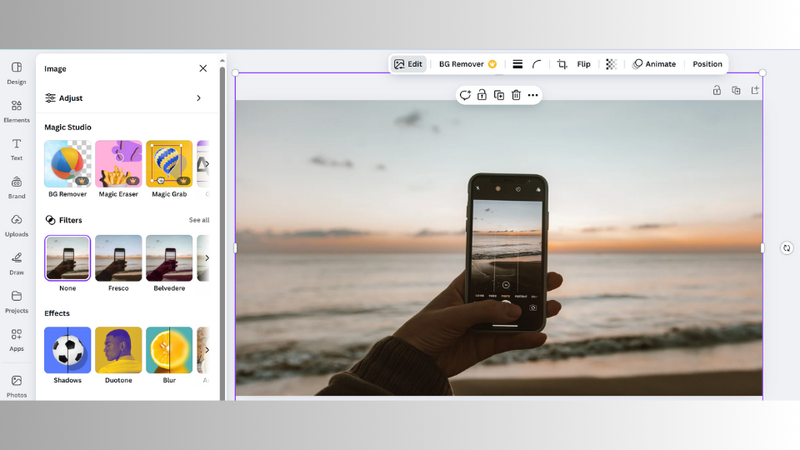Screen dimensions: 800x450
Task: Open the Projects sidebar tab
Action: (16, 302)
